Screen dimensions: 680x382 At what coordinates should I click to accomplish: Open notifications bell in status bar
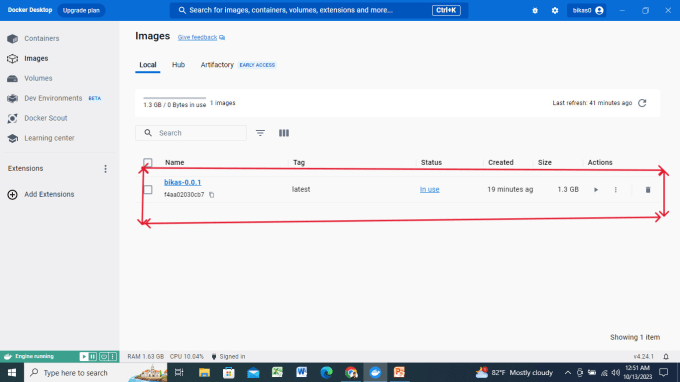[666, 357]
